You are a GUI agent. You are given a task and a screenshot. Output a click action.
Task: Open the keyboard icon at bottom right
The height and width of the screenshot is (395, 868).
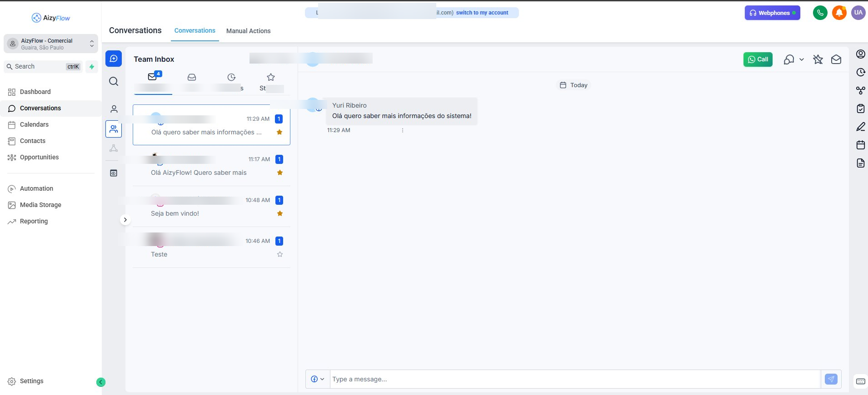point(860,381)
